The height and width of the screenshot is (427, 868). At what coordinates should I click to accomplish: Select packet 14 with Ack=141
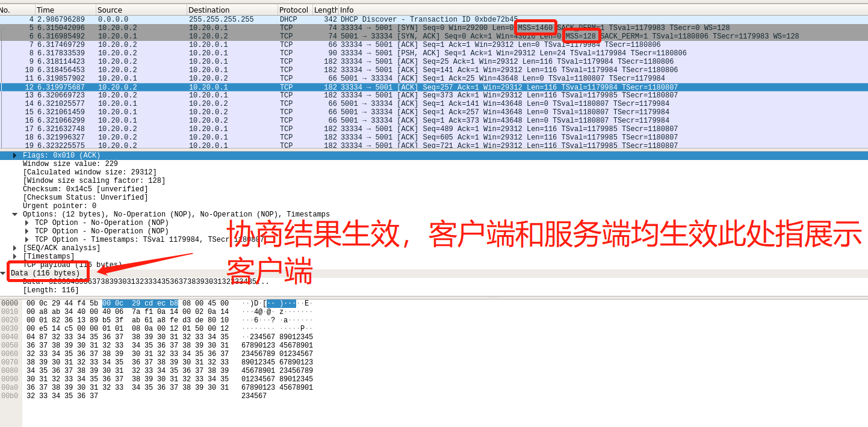pos(434,103)
